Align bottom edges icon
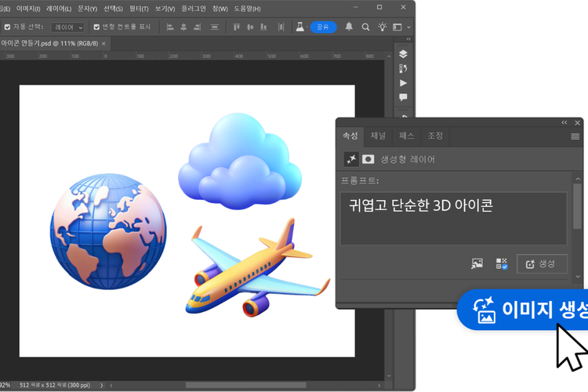This screenshot has width=588, height=392. click(263, 27)
